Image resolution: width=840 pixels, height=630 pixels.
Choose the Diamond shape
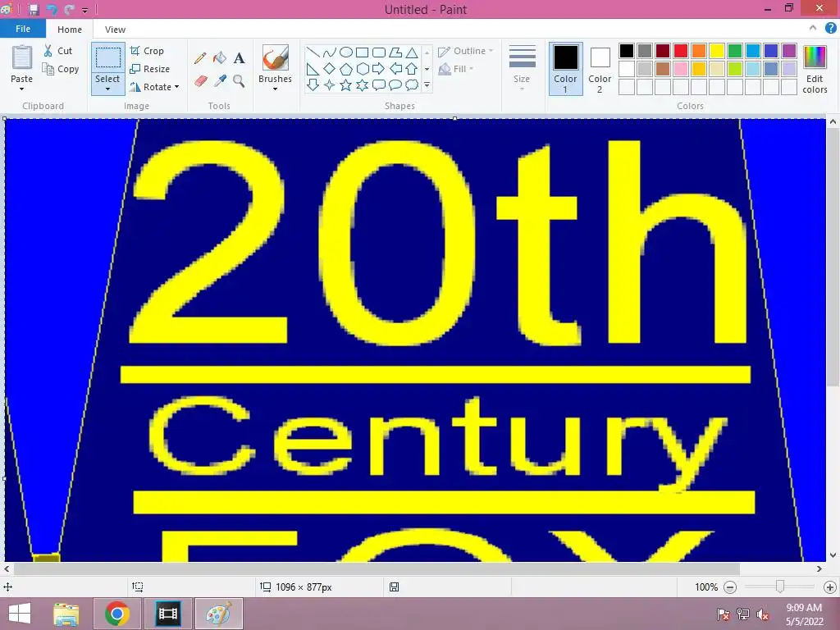(330, 69)
